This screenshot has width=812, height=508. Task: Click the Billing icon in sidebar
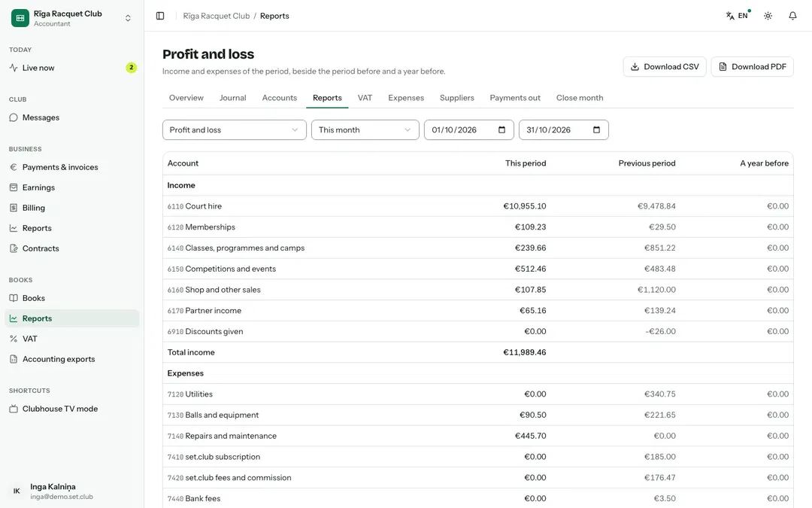[14, 208]
